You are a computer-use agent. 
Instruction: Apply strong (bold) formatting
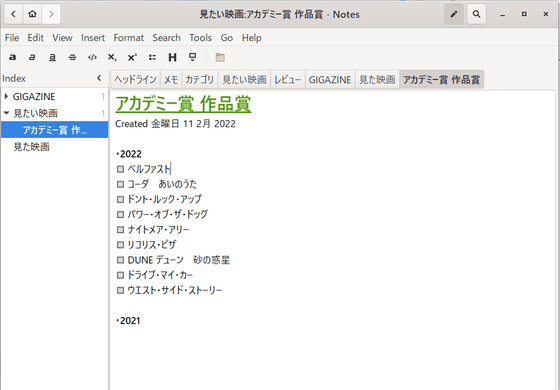tap(12, 57)
